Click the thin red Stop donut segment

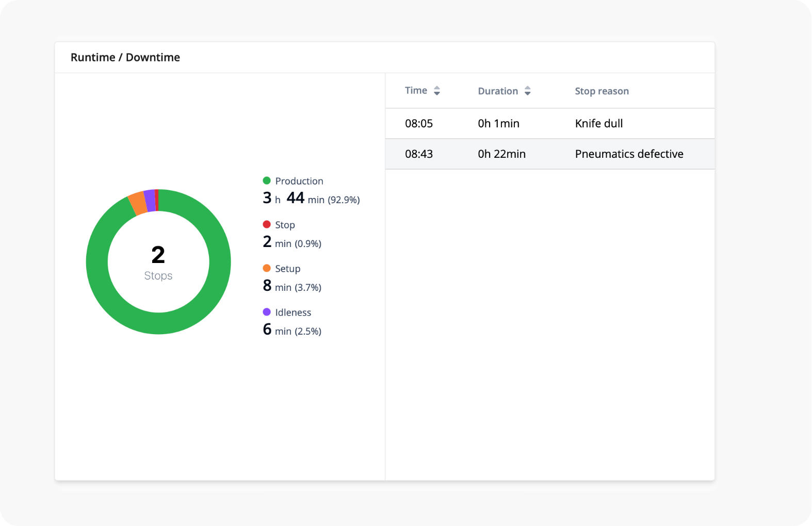pyautogui.click(x=157, y=200)
